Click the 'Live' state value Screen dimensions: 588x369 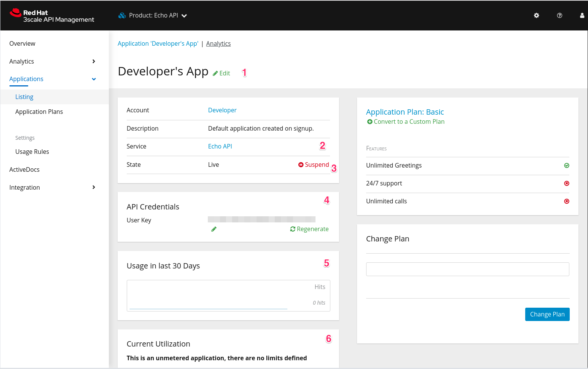pyautogui.click(x=214, y=165)
